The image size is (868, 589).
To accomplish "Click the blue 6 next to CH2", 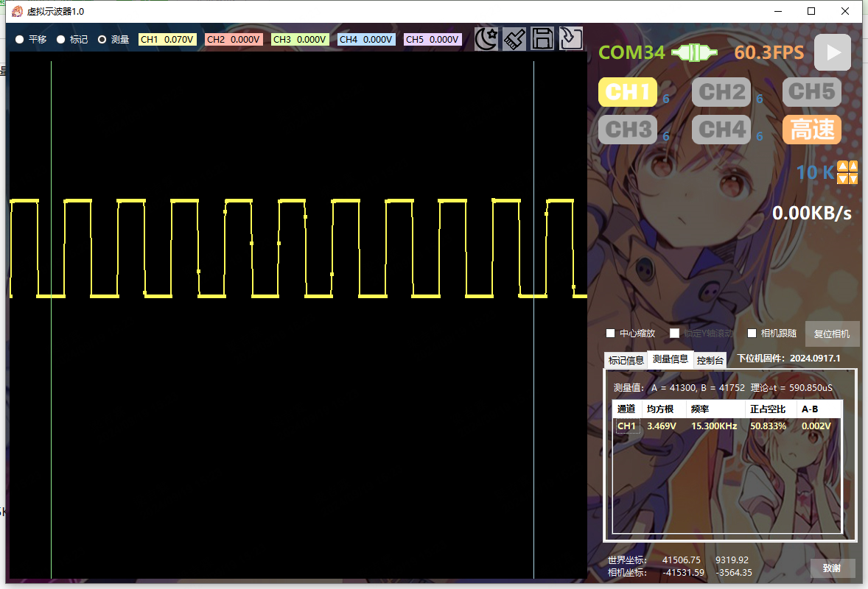I will (760, 99).
